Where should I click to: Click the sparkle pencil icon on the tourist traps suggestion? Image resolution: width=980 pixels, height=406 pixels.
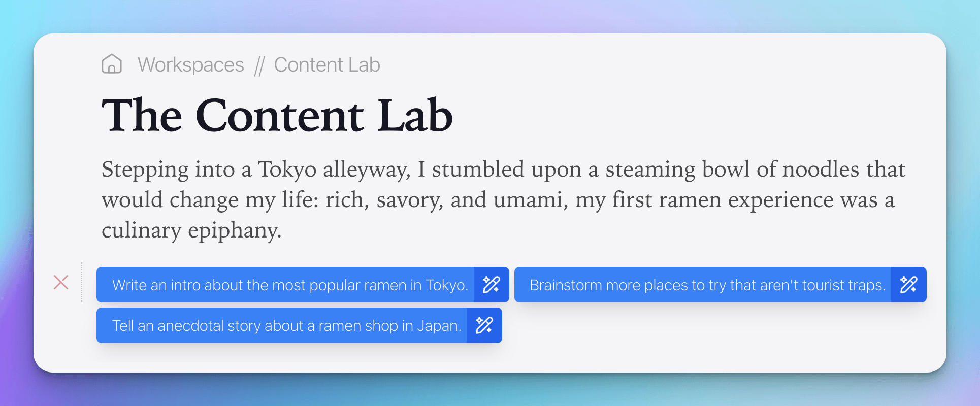[x=908, y=285]
